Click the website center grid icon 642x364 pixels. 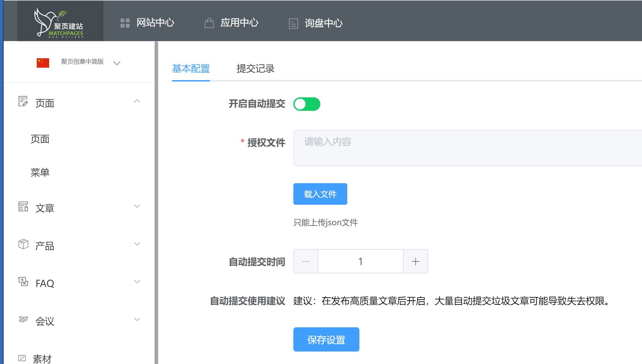125,23
